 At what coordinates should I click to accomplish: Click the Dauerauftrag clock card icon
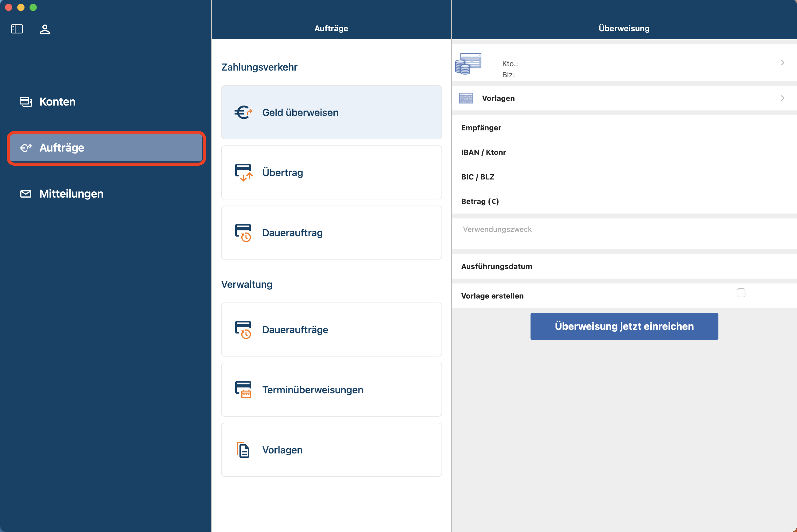(x=243, y=233)
